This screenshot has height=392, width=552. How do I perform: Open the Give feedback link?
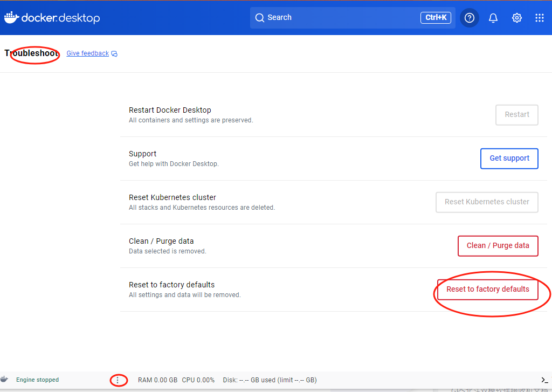[88, 53]
